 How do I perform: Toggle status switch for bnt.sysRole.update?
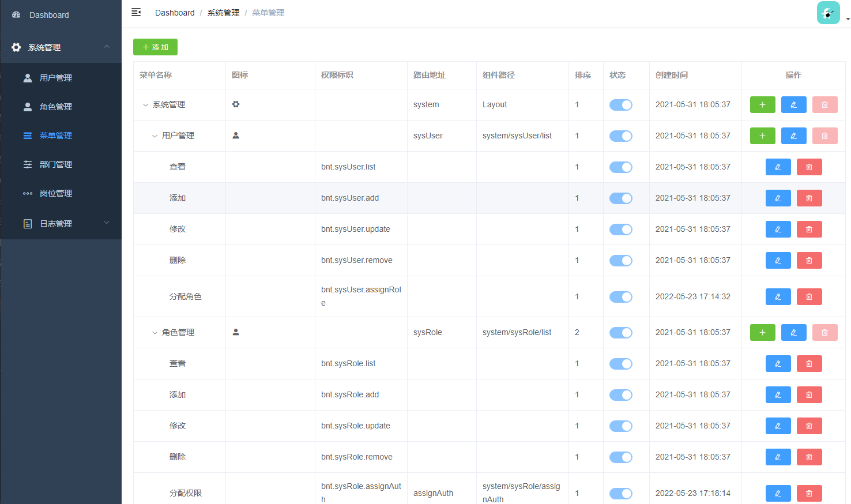click(x=621, y=426)
